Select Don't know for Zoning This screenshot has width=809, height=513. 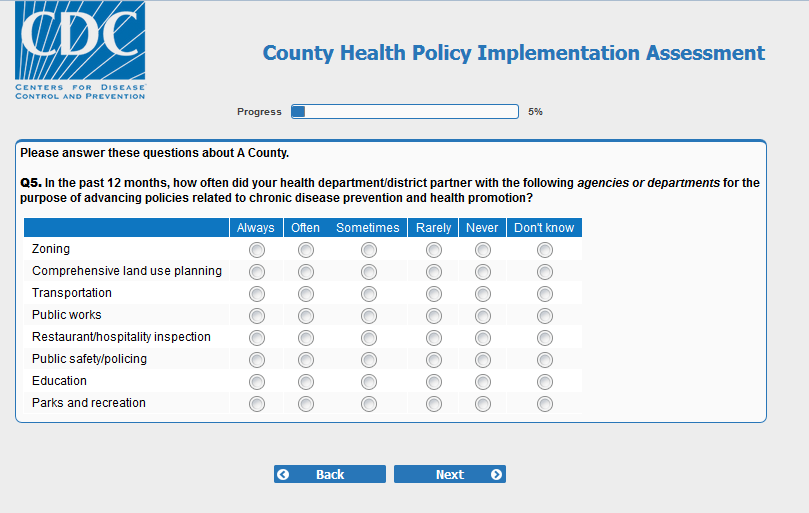(x=545, y=250)
